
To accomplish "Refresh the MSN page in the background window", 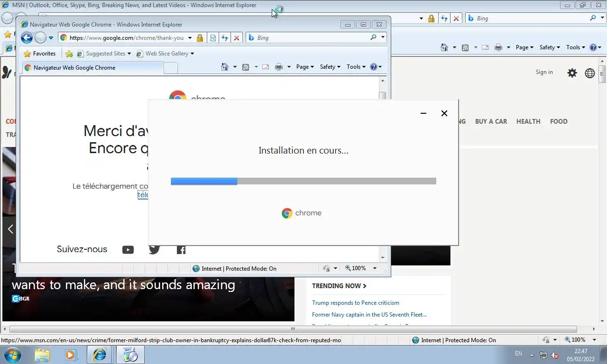I will click(444, 18).
